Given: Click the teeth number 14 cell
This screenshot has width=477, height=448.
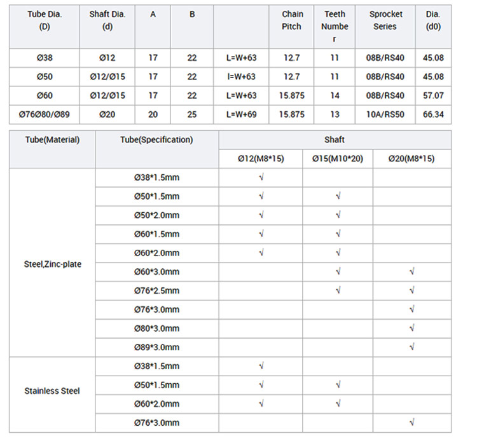Looking at the screenshot, I should coord(335,95).
